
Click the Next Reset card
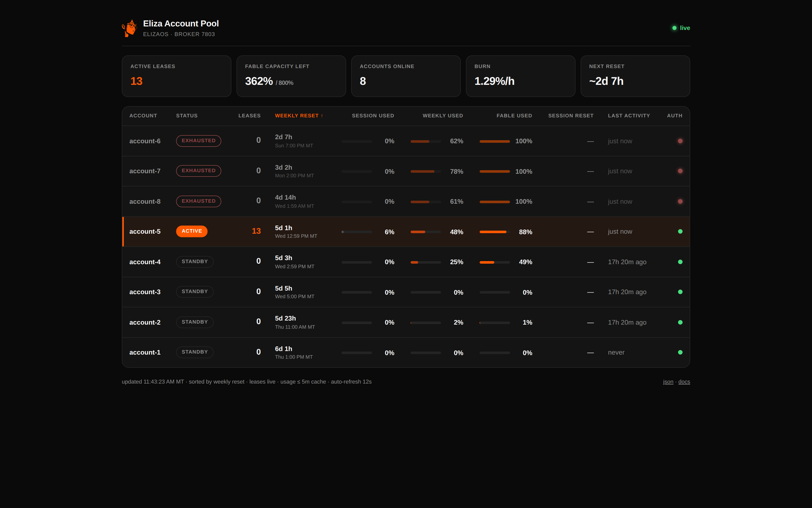click(635, 76)
